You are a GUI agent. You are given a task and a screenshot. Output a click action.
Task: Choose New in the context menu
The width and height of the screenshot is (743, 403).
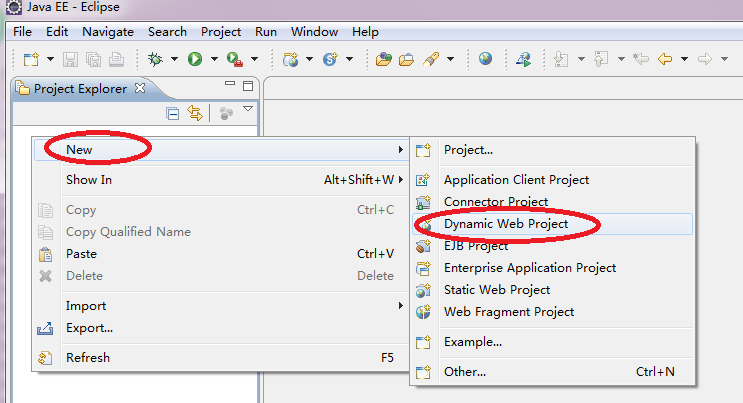point(222,150)
